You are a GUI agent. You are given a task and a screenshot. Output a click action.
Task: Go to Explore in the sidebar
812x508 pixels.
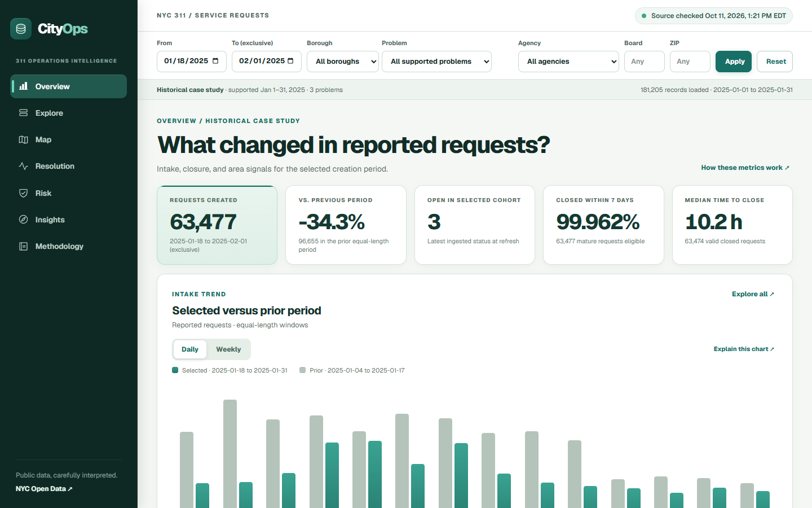click(x=68, y=113)
